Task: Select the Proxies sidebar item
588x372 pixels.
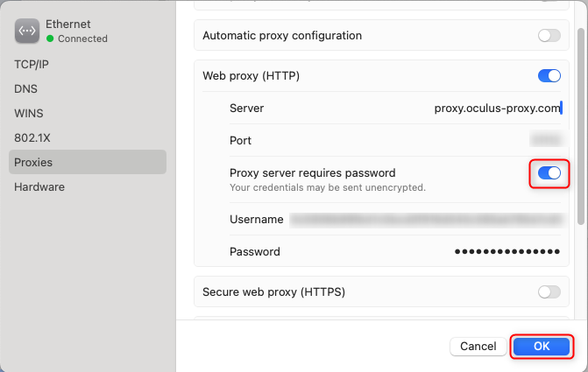Action: (33, 162)
